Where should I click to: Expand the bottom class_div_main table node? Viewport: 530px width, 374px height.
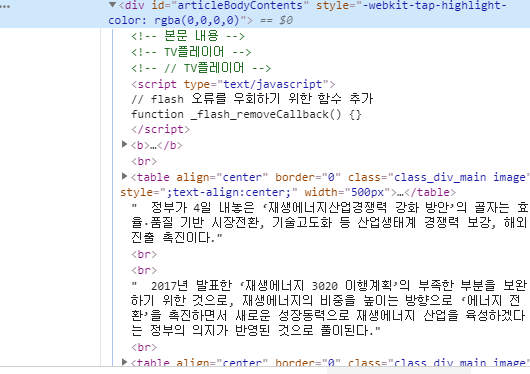(x=124, y=362)
